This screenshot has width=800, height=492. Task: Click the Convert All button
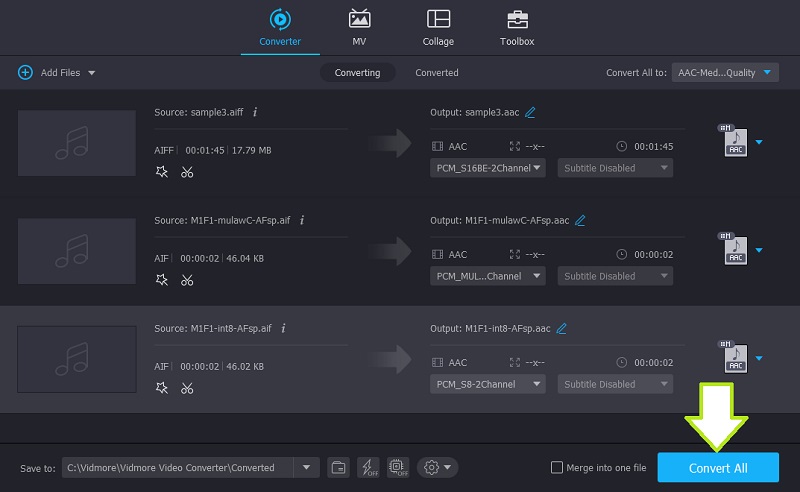point(718,468)
